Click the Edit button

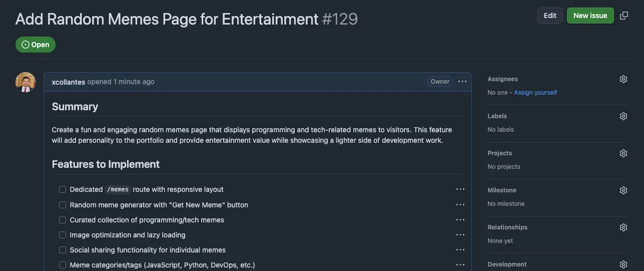tap(550, 16)
